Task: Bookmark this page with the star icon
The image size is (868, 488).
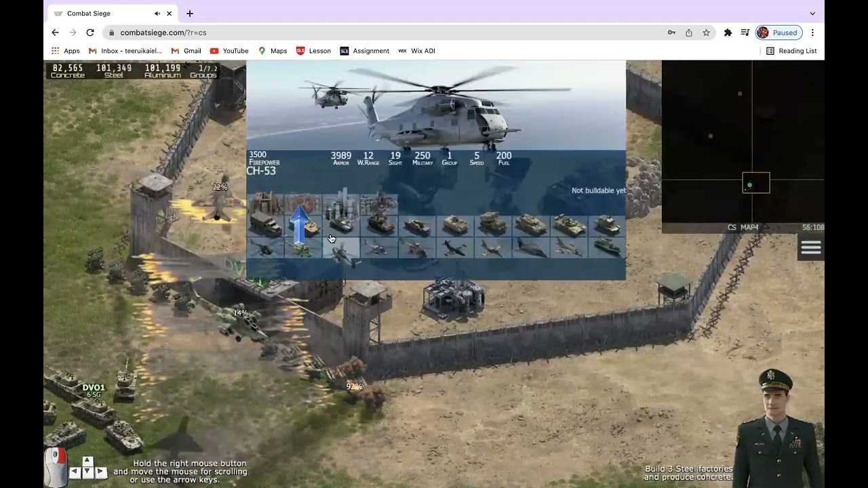Action: point(706,33)
